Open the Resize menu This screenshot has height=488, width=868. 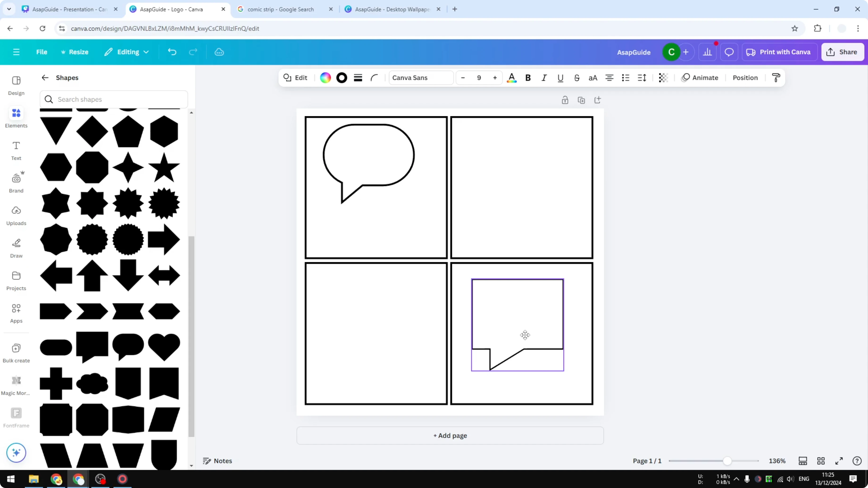[x=75, y=52]
